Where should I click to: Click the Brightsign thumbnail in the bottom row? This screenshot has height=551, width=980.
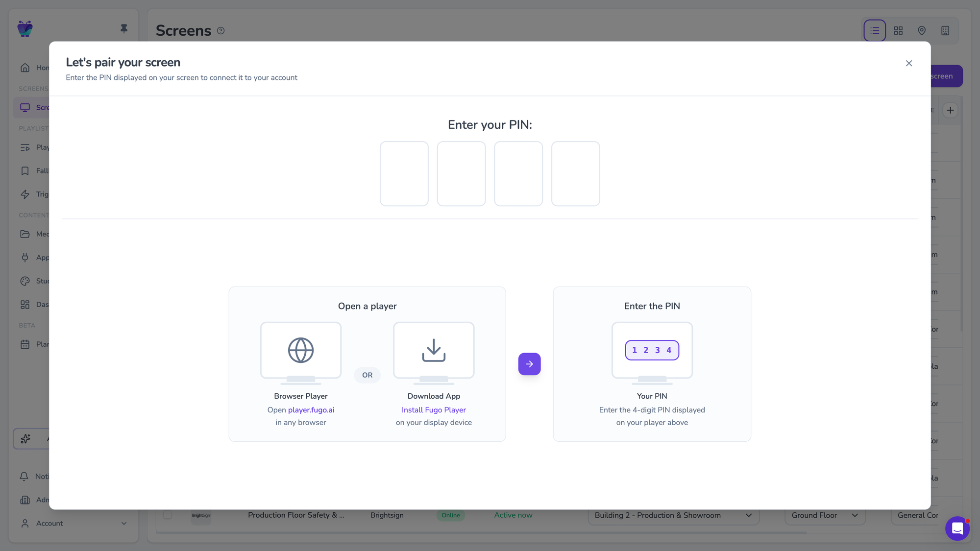click(x=201, y=516)
